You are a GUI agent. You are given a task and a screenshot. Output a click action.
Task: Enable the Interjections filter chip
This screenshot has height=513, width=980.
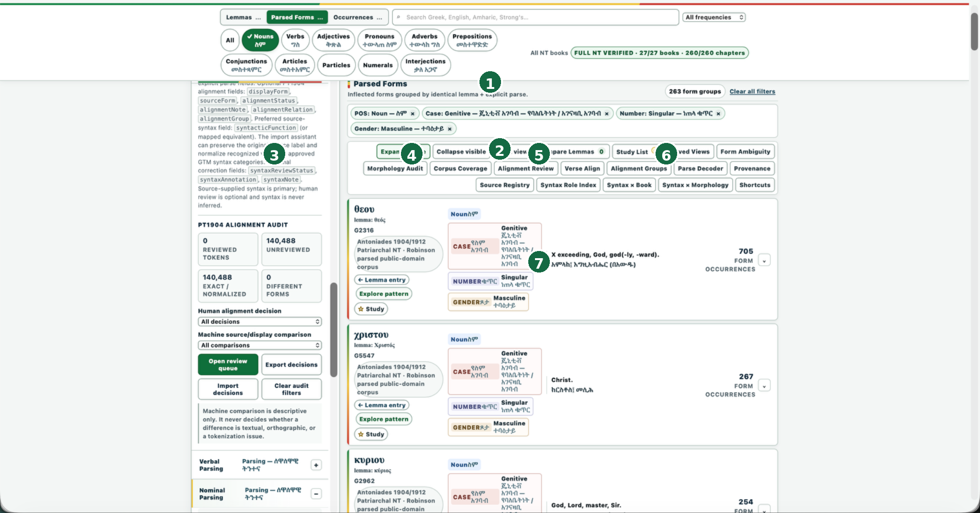coord(425,65)
